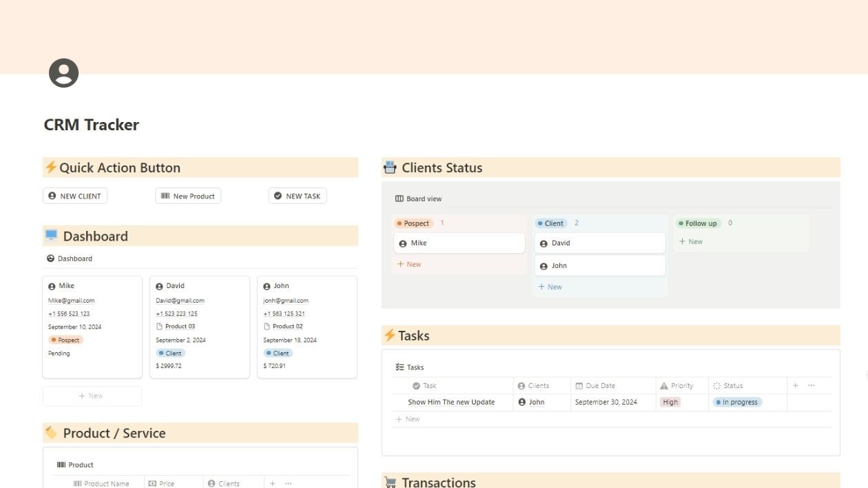868x488 pixels.
Task: Open the David client card
Action: pyautogui.click(x=200, y=327)
